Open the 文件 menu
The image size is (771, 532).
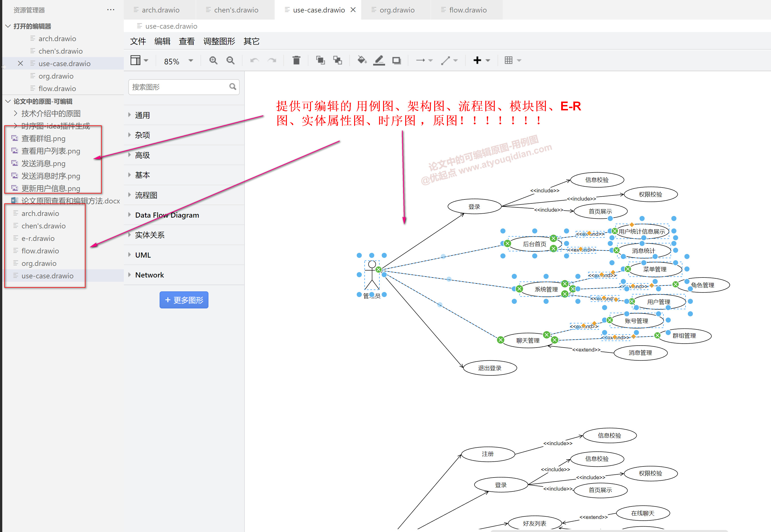pos(138,41)
